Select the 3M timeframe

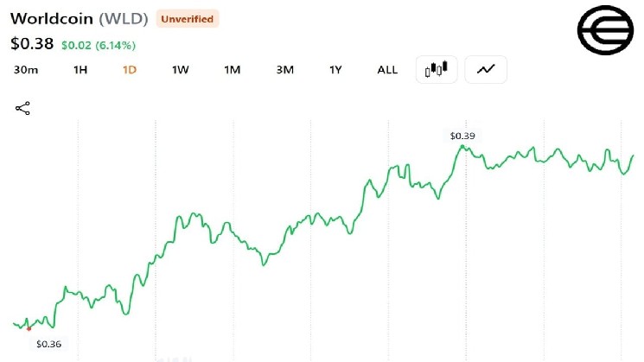point(285,70)
